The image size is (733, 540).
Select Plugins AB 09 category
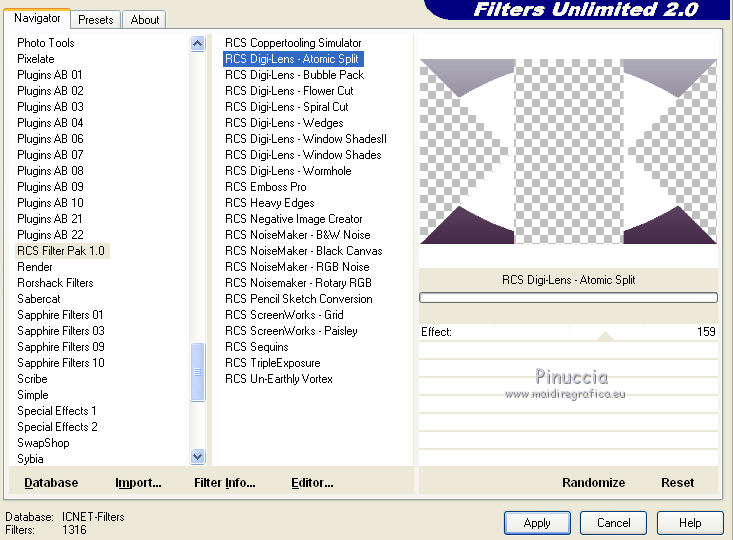(x=50, y=187)
